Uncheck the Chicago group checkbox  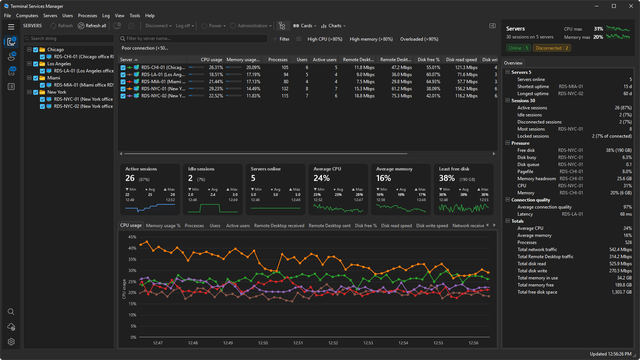(36, 49)
